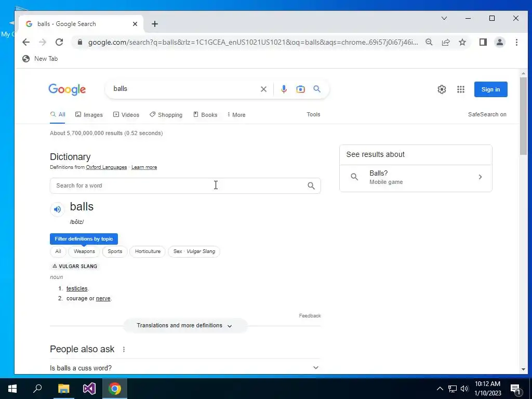The height and width of the screenshot is (399, 532).
Task: Open Visual Studio from the taskbar
Action: (89, 389)
